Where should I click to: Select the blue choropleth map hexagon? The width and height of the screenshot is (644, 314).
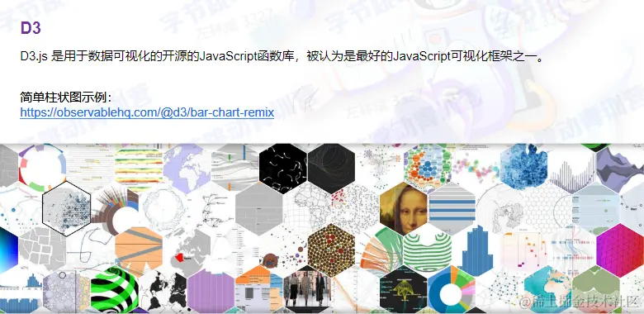[523, 168]
